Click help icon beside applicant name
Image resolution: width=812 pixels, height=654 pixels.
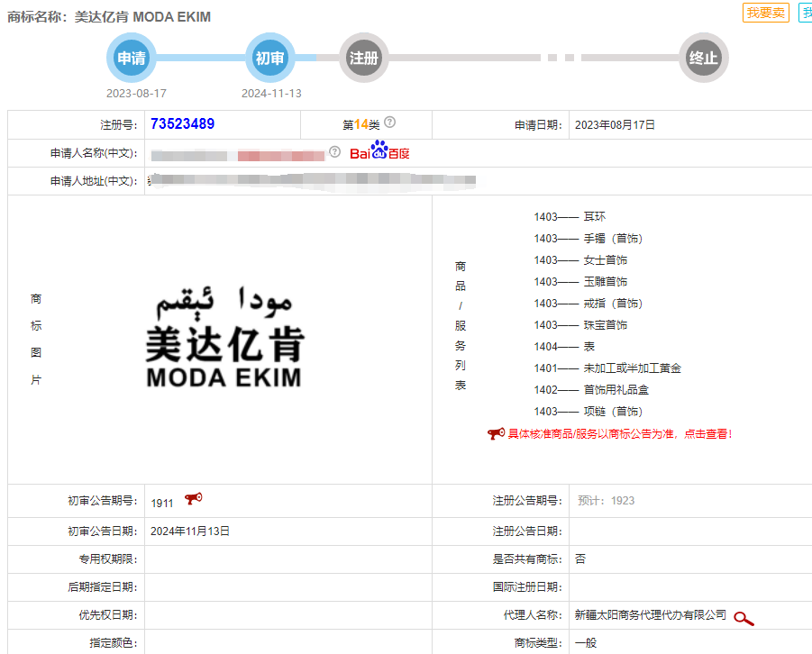pos(335,151)
